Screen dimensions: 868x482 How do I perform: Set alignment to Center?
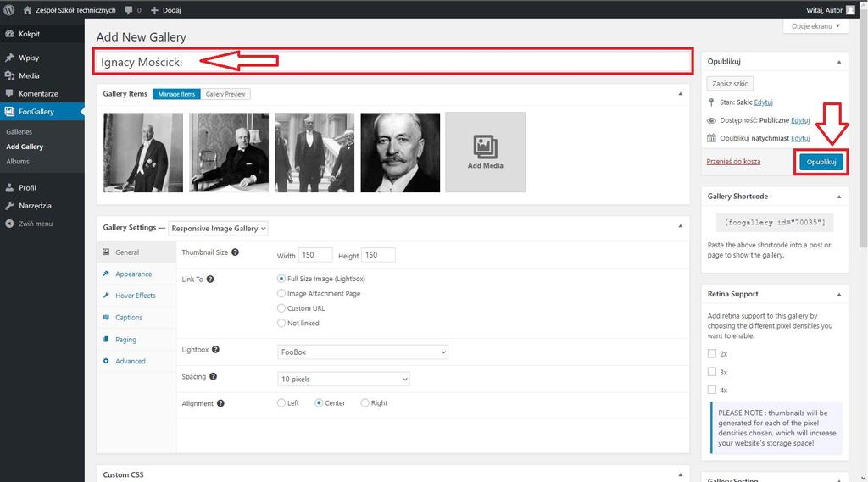coord(319,403)
